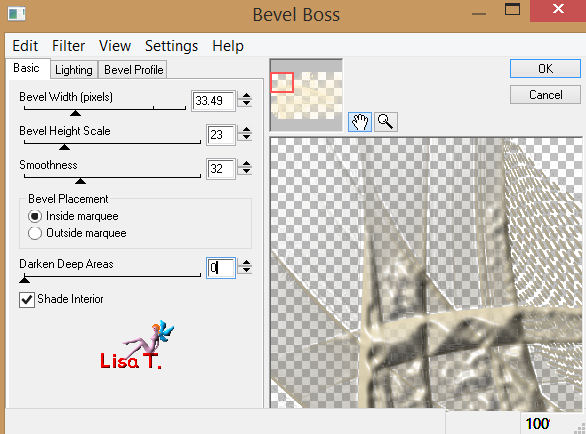Screen dimensions: 586x434
Task: Increase Bevel Height Scale with up arrow
Action: click(246, 130)
